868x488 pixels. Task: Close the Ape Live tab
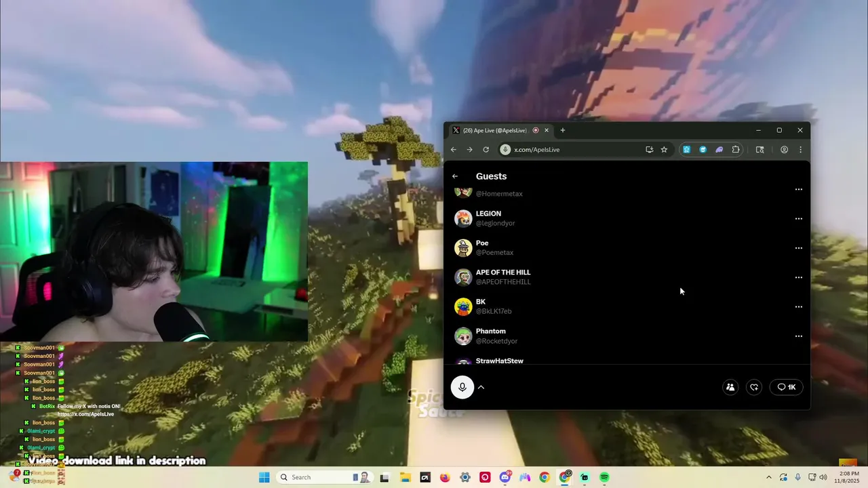547,130
